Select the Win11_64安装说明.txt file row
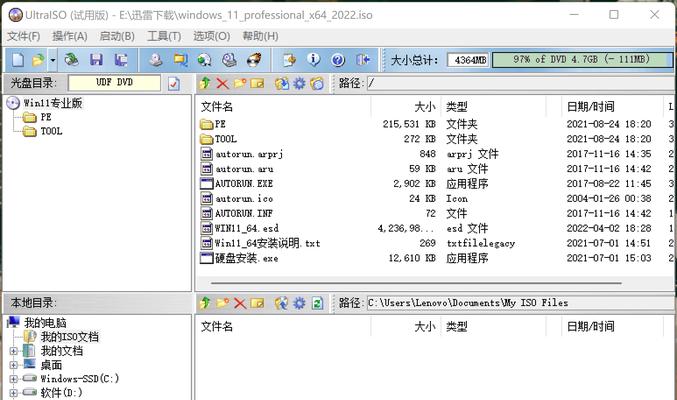 pos(436,243)
